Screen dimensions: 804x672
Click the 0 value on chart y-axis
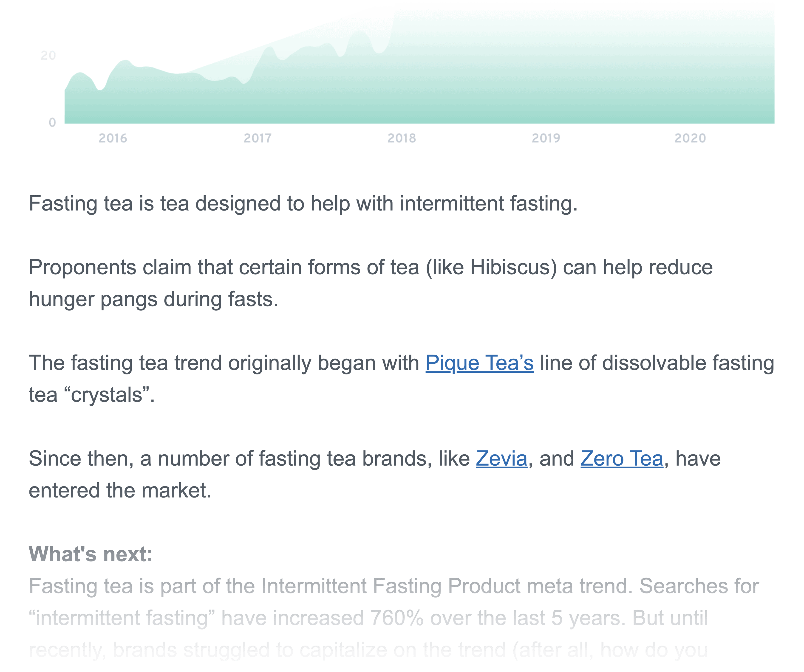52,122
